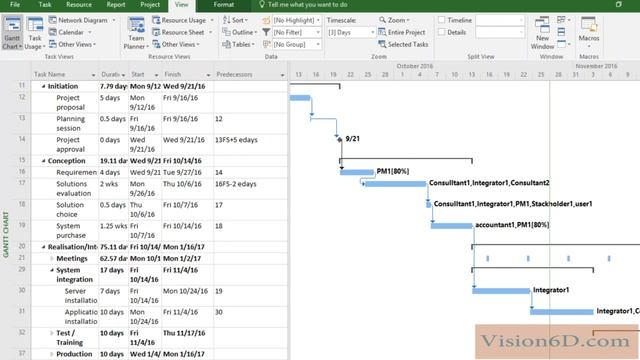Screen dimensions: 640x360
Task: Select the Project proposal task name
Action: click(x=70, y=102)
